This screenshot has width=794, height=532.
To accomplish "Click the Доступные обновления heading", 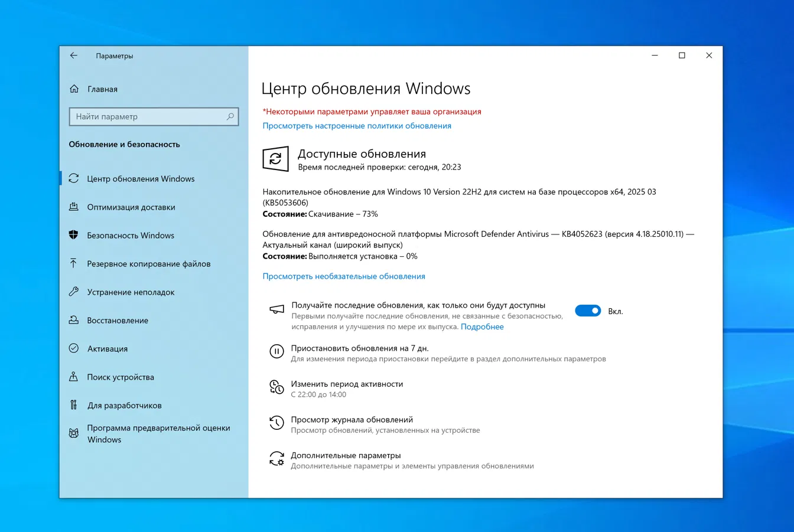I will coord(362,154).
